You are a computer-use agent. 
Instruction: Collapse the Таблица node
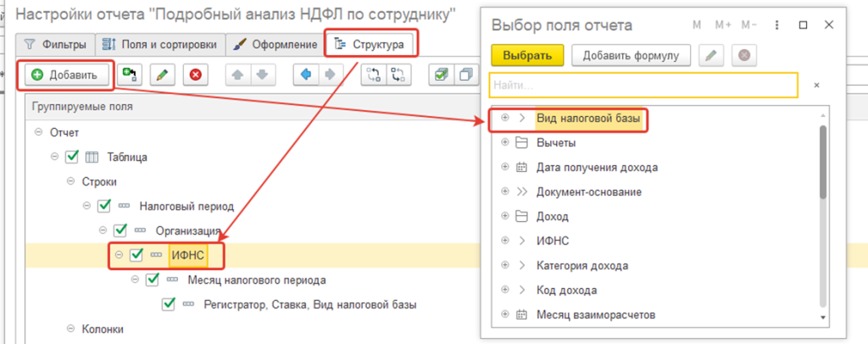click(x=54, y=157)
